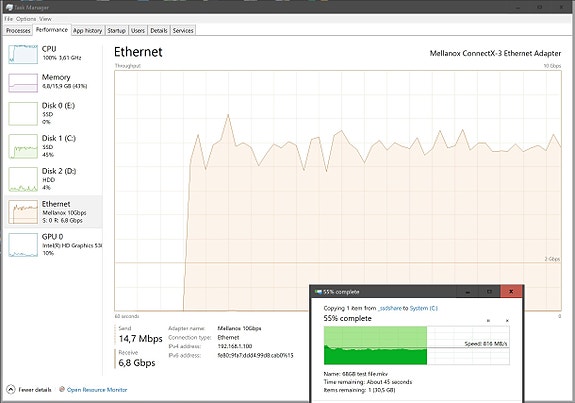This screenshot has height=403, width=575.
Task: Select the Memory entry label
Action: pos(56,77)
